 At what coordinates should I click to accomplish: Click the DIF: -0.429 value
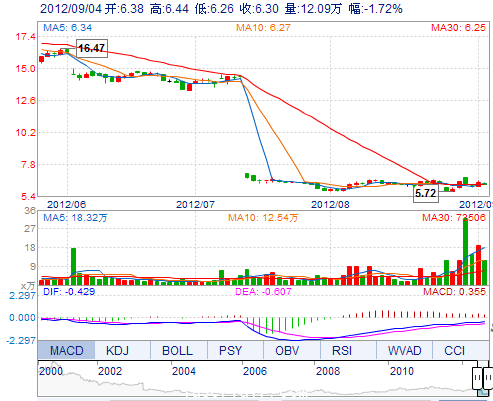click(x=69, y=292)
